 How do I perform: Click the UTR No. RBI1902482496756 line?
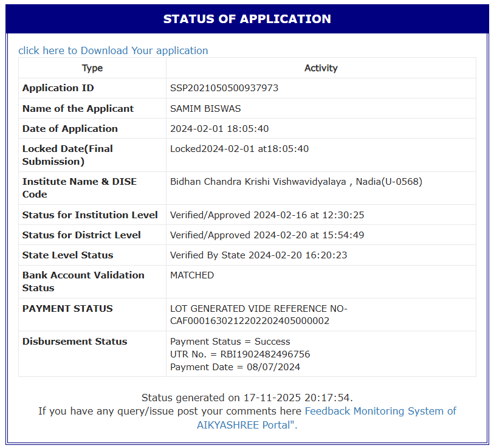click(x=240, y=354)
